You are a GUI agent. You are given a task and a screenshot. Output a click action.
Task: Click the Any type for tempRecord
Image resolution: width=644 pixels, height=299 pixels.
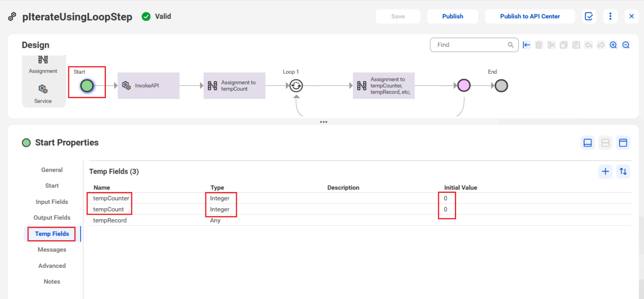(x=215, y=221)
